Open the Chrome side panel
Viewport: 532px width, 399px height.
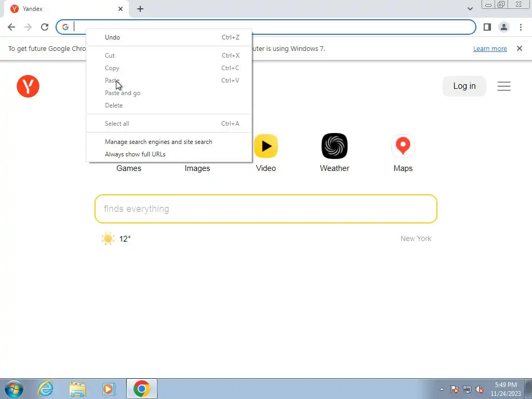(x=487, y=27)
